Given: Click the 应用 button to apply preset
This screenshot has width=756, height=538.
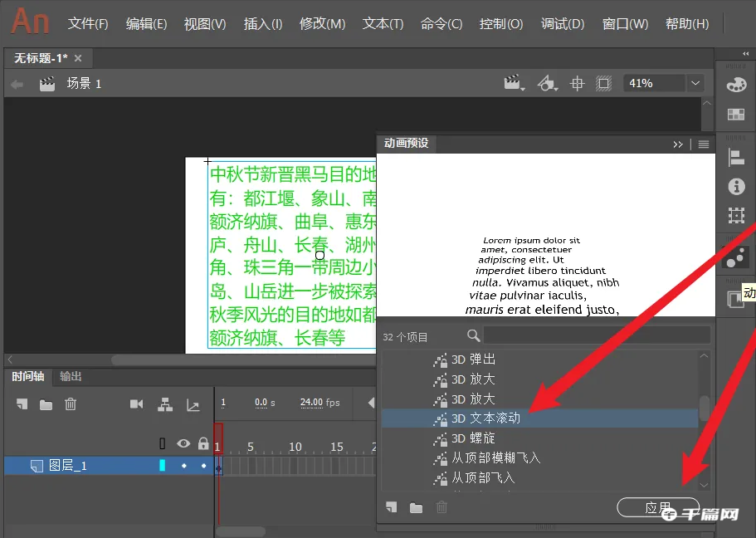Looking at the screenshot, I should click(656, 506).
